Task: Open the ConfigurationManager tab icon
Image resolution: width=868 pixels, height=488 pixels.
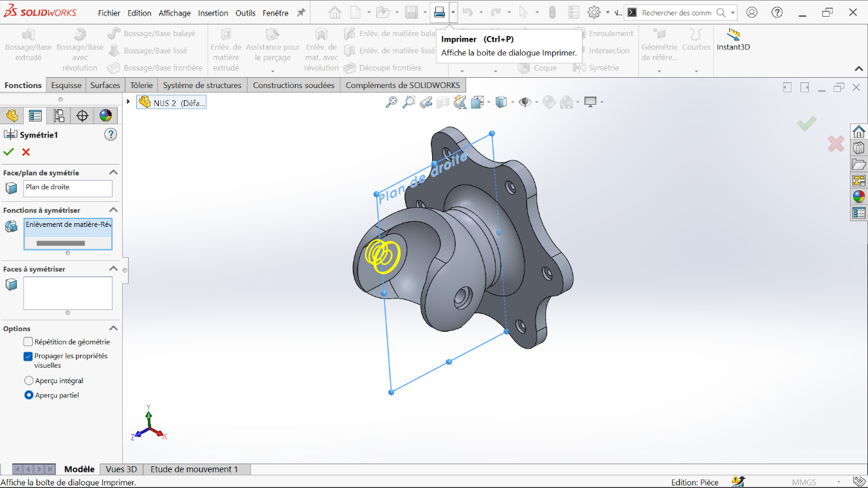Action: pos(59,116)
